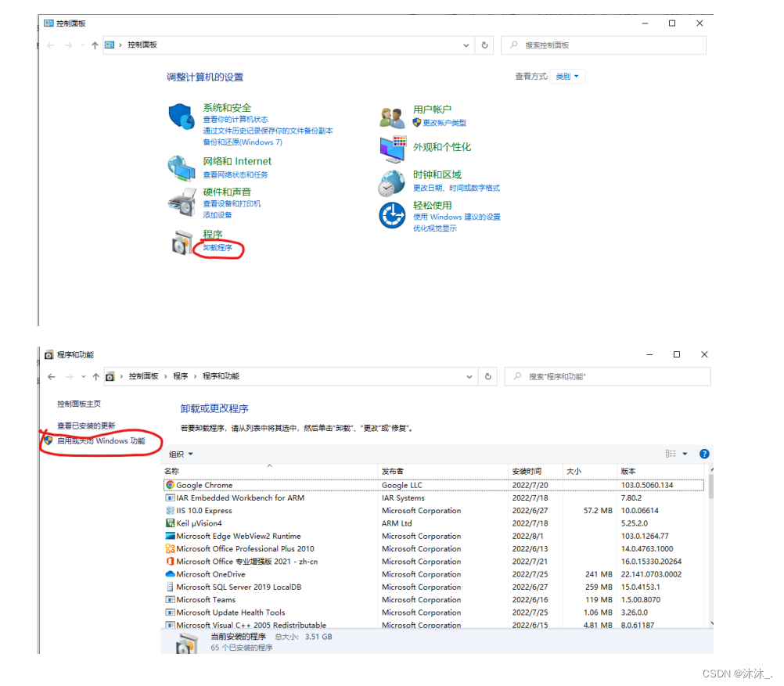This screenshot has width=784, height=686.
Task: Open Ease of Access icon
Action: [x=392, y=215]
